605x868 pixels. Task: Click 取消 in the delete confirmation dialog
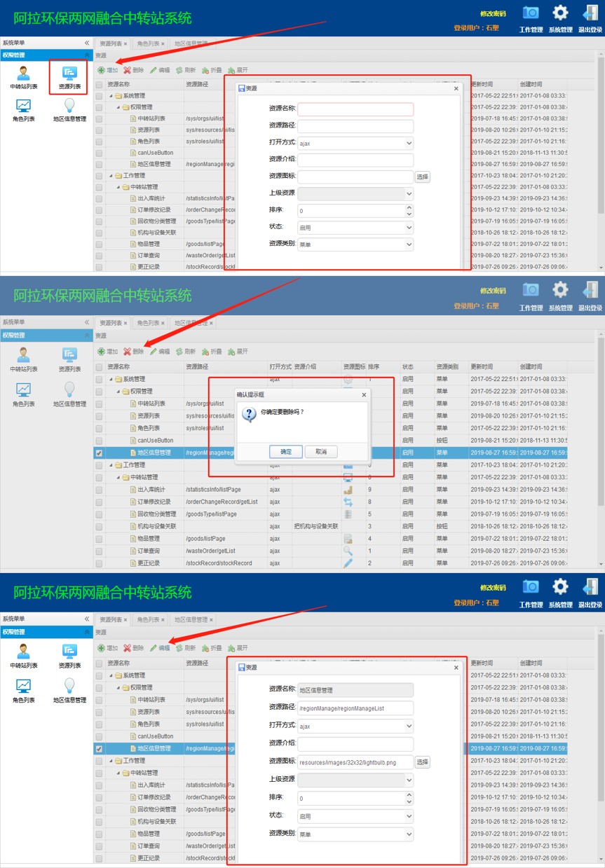pyautogui.click(x=321, y=452)
